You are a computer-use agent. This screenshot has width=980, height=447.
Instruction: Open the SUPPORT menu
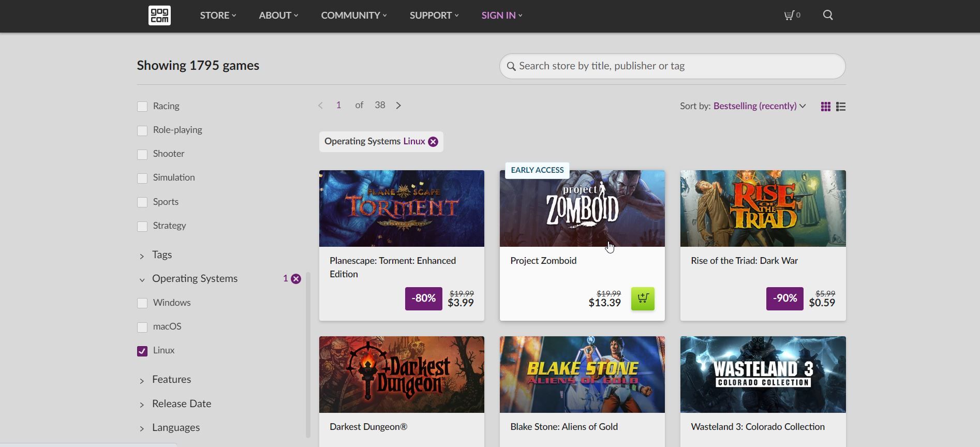coord(434,16)
